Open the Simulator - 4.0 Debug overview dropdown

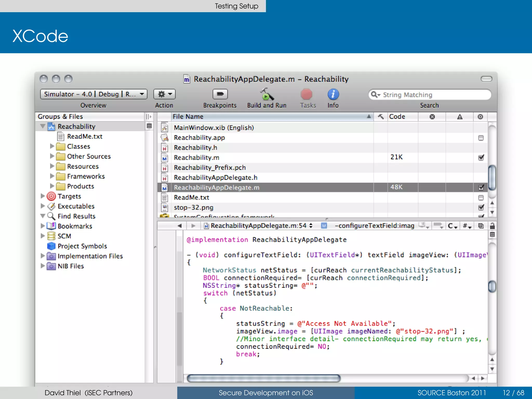pos(94,94)
